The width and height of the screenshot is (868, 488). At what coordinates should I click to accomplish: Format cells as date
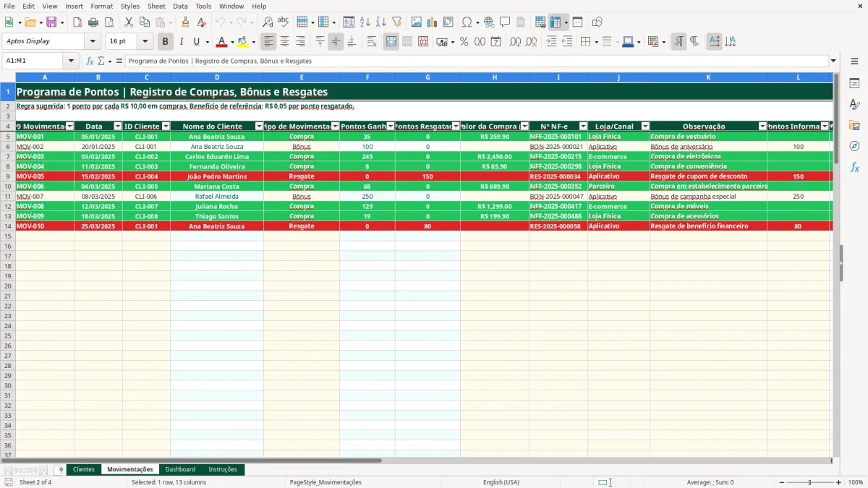(x=495, y=42)
